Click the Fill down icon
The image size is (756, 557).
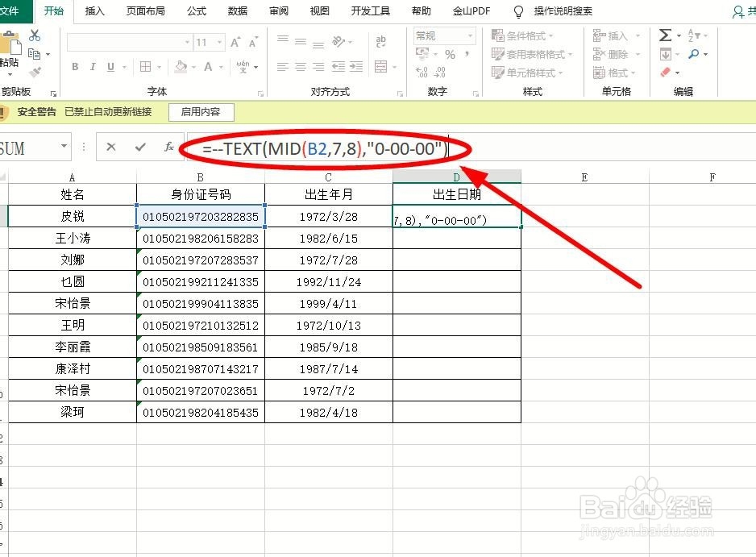click(666, 54)
